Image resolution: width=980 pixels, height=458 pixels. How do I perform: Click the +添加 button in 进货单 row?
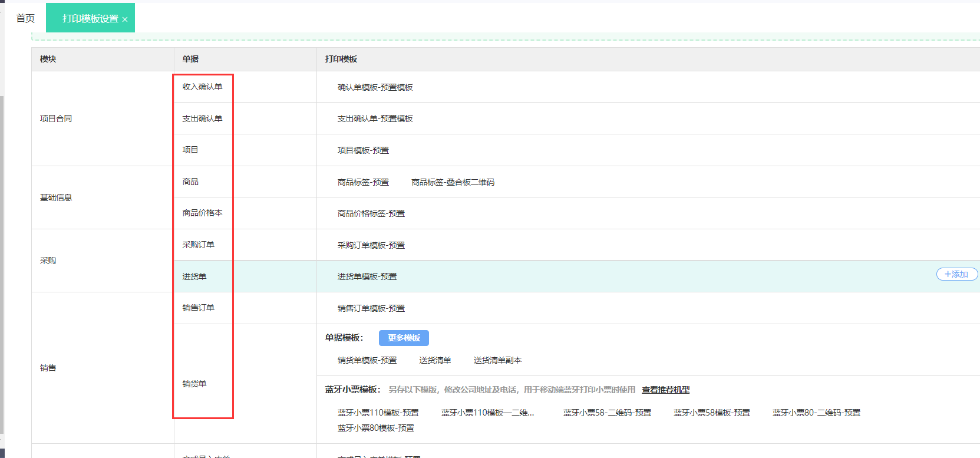click(x=956, y=274)
